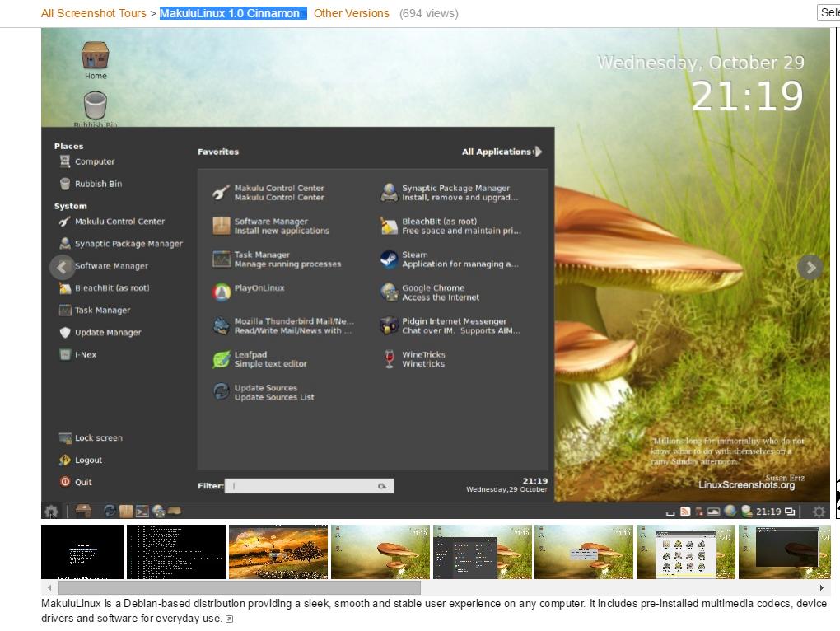
Task: Click the thumbnail strip scrollbar handle
Action: 240,587
